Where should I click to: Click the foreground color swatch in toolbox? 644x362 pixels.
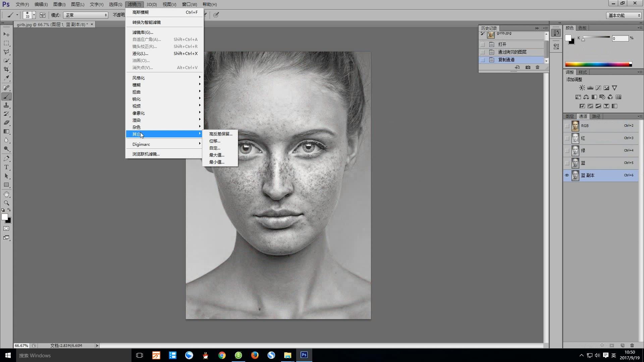4,217
